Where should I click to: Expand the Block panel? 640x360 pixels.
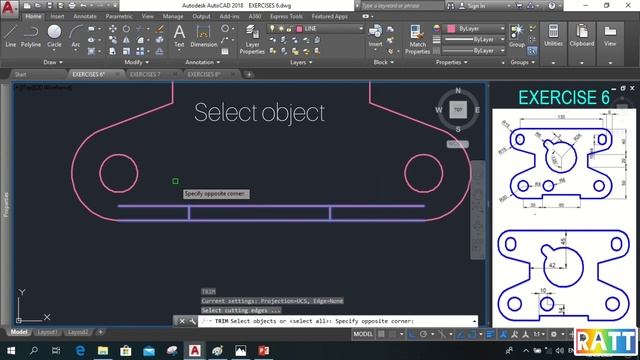[x=384, y=62]
